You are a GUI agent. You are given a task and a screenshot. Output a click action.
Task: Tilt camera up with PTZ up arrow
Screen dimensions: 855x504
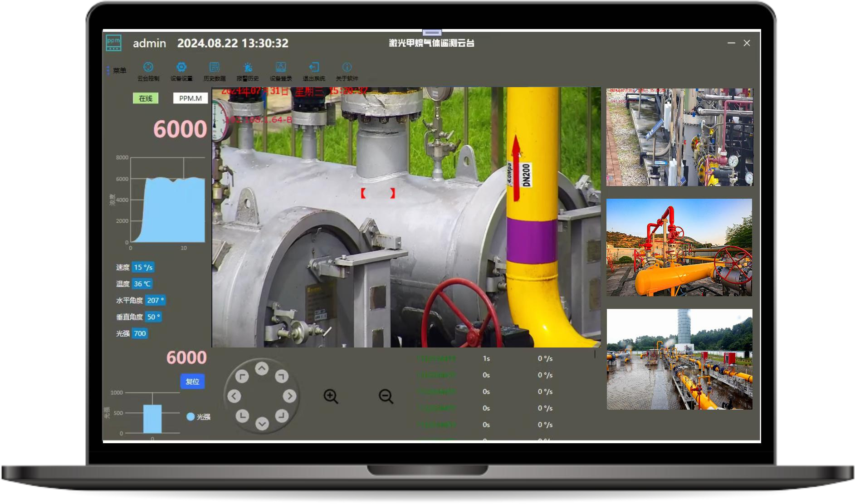tap(262, 369)
